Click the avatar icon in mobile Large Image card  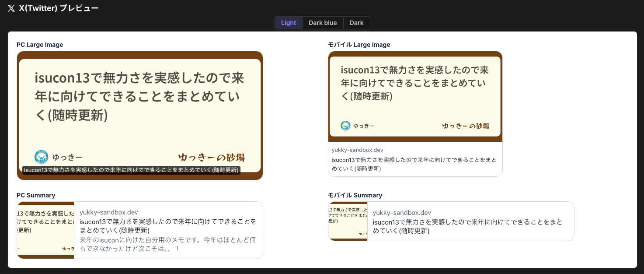point(345,126)
